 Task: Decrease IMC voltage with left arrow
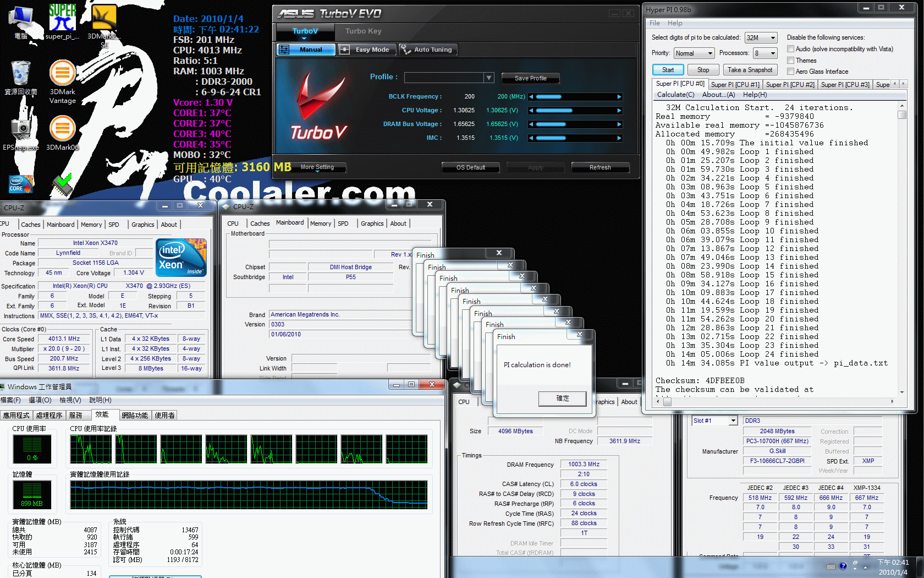point(531,138)
